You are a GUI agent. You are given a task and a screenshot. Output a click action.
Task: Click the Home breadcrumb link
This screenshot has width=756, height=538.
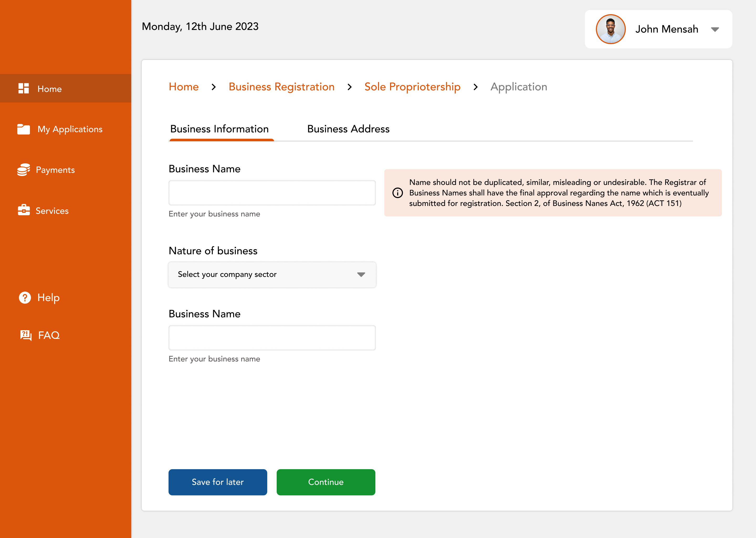(x=184, y=87)
